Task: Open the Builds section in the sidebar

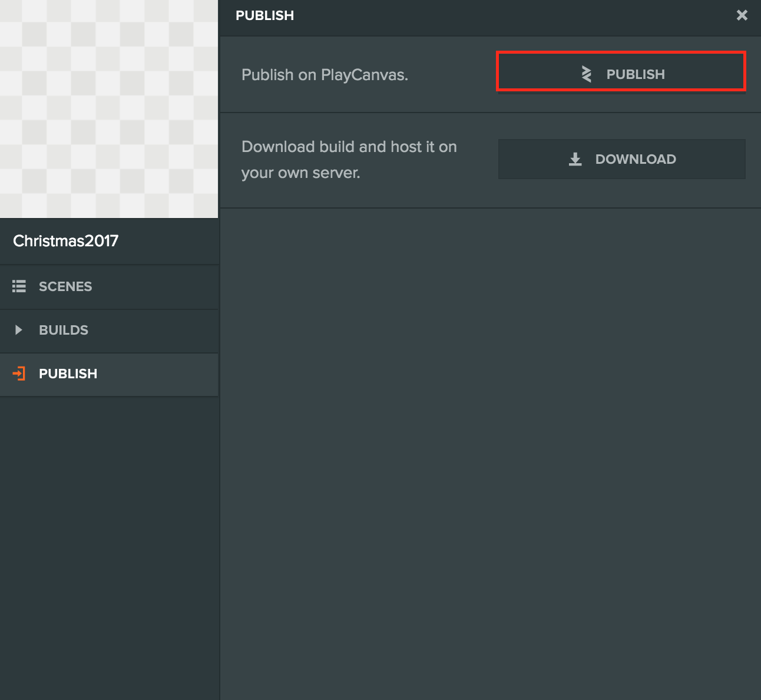Action: coord(109,331)
